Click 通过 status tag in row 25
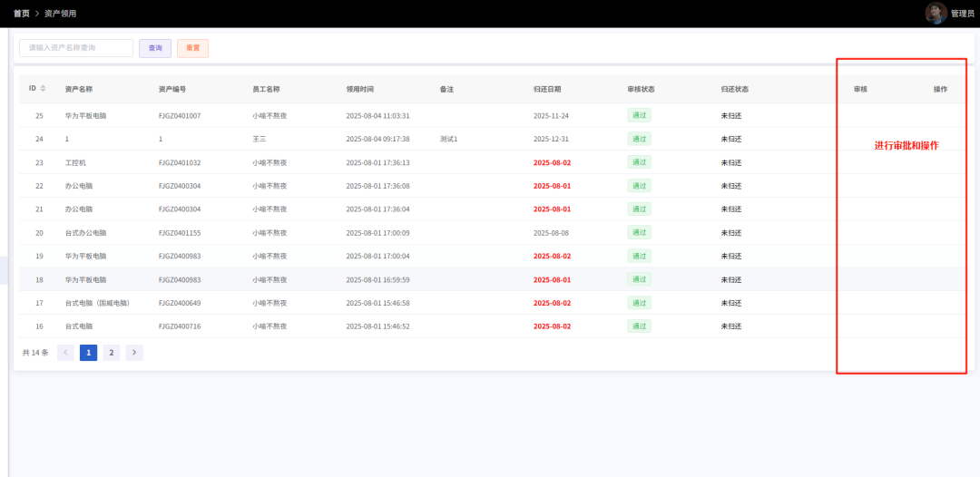980x477 pixels. click(639, 115)
